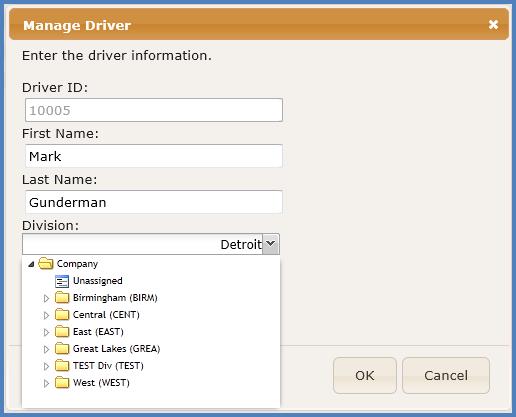Select TEST Div (TEST) division text
This screenshot has height=417, width=516.
pyautogui.click(x=108, y=366)
